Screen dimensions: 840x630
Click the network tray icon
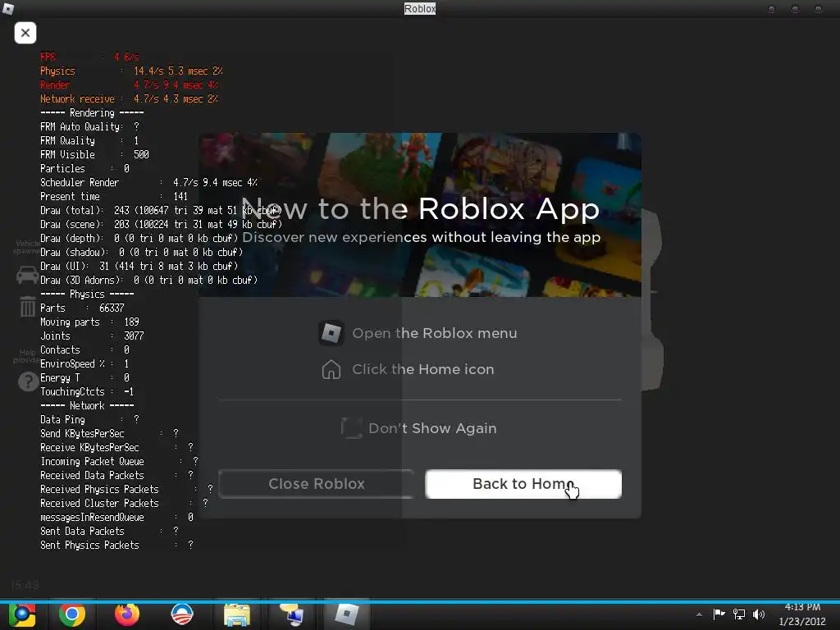[x=739, y=614]
